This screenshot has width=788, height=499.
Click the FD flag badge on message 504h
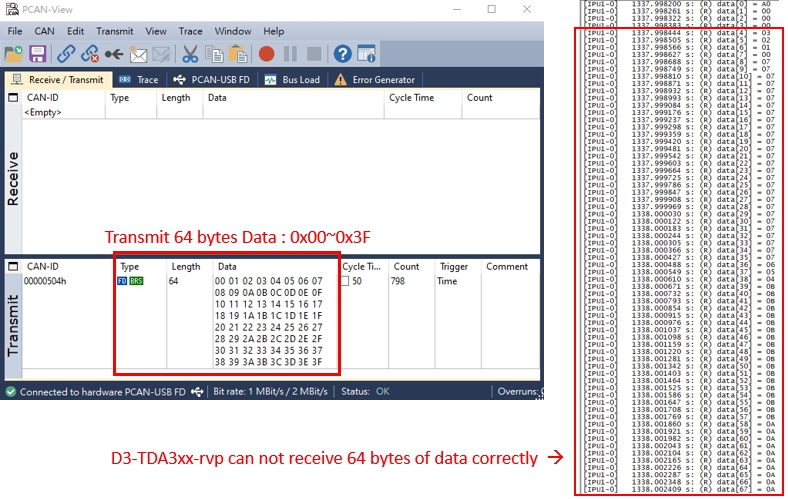coord(122,281)
